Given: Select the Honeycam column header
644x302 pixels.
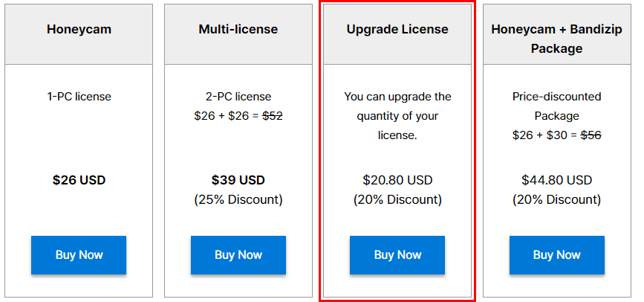Looking at the screenshot, I should point(79,30).
